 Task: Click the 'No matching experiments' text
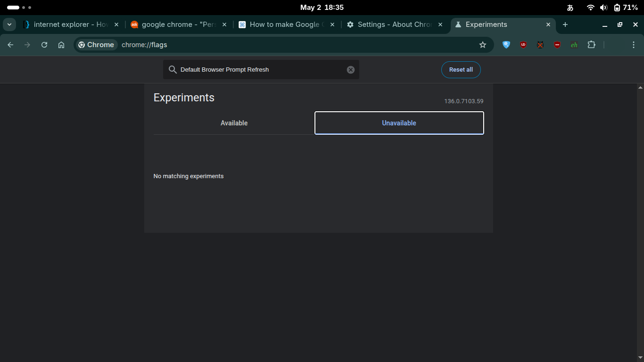(x=189, y=176)
